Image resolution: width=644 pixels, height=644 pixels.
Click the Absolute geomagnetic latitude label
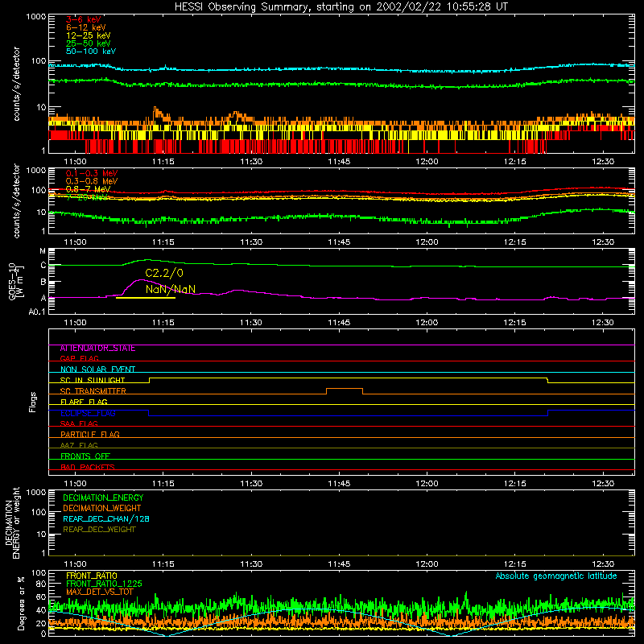point(556,576)
